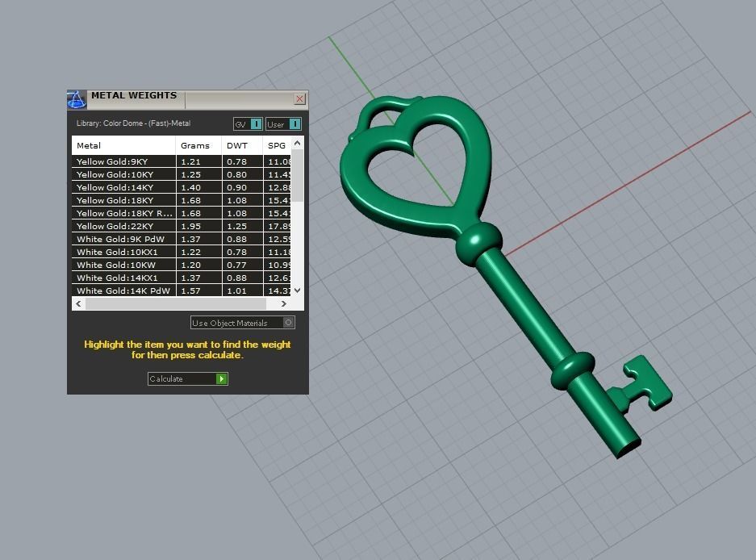
Task: Click grams value 1.21 for 9KY
Action: coord(190,161)
